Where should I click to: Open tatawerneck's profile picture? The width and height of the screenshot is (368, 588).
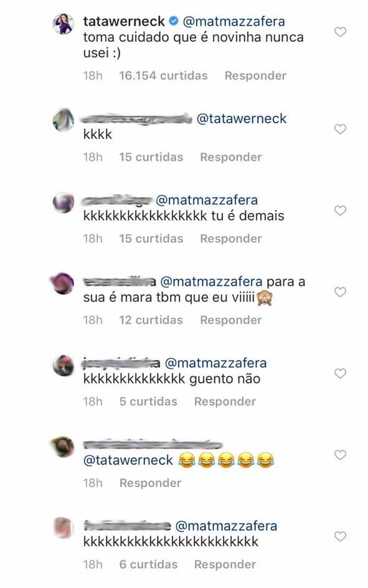point(63,24)
